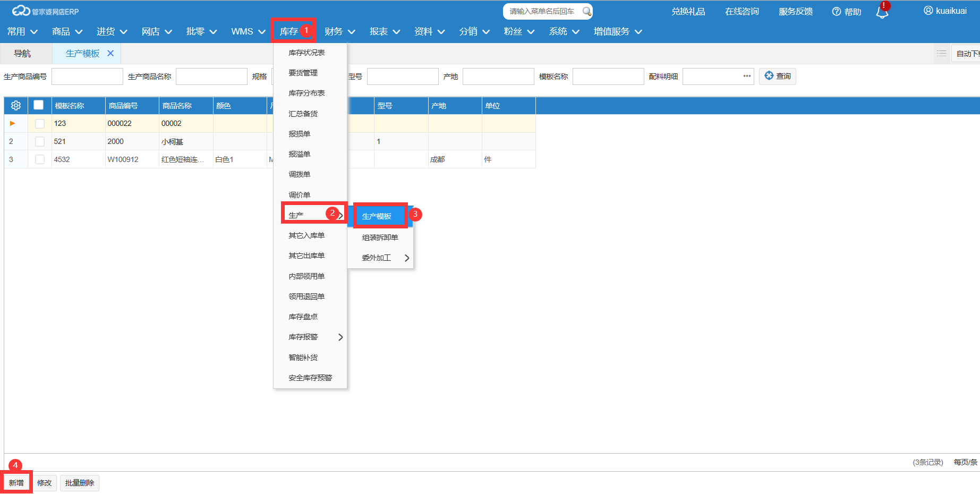Click the 查询 search button
980x494 pixels.
point(777,76)
